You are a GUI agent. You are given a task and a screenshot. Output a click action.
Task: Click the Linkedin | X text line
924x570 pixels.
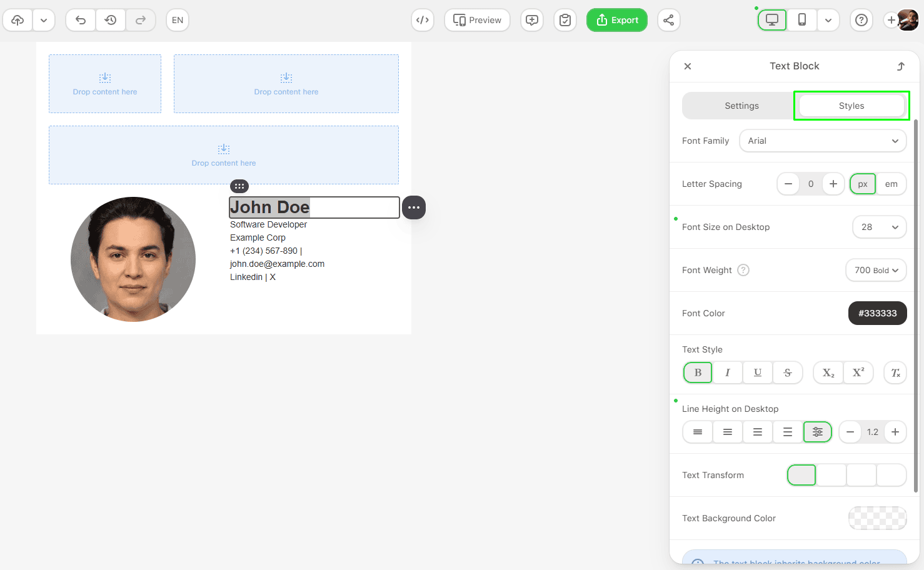tap(253, 277)
